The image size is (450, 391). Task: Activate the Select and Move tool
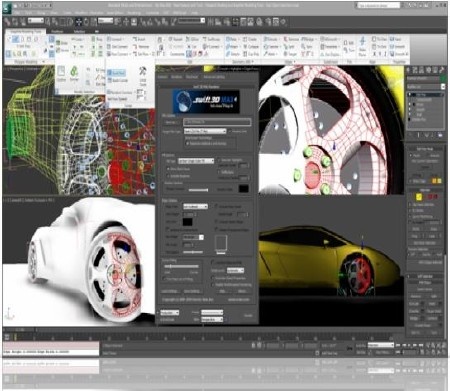79,22
